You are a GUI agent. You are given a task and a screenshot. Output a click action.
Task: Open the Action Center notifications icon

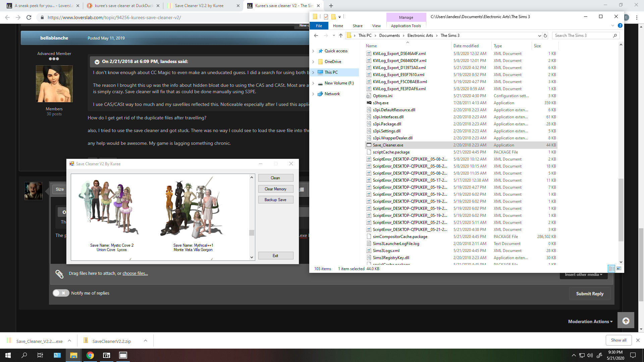(x=633, y=355)
